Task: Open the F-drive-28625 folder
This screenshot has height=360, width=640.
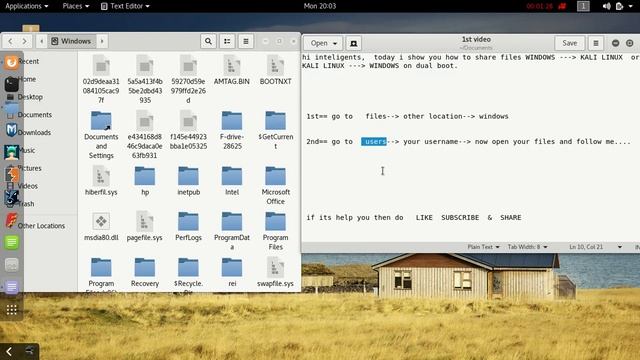Action: [x=232, y=130]
